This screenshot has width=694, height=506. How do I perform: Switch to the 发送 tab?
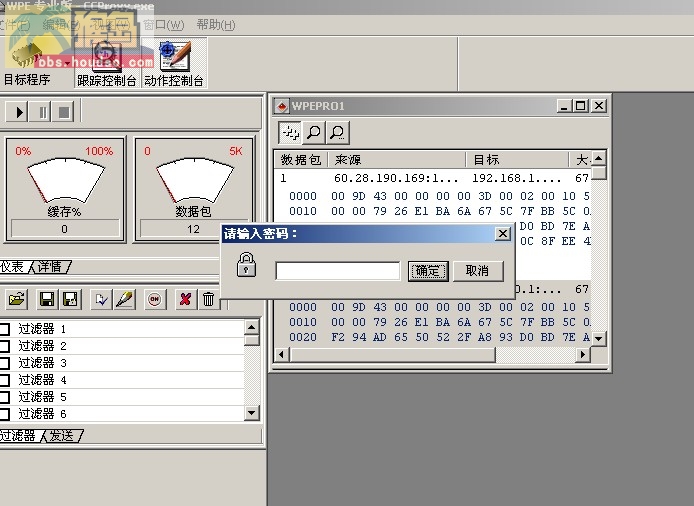click(x=62, y=436)
